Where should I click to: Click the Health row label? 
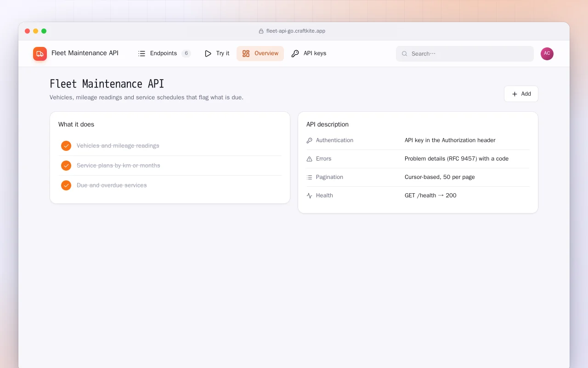[x=324, y=195]
